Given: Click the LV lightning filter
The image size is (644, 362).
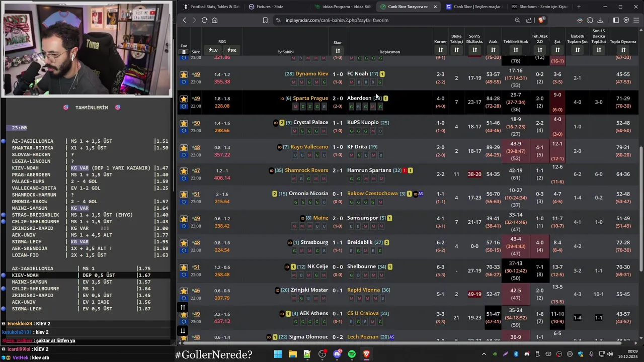Looking at the screenshot, I should coord(213,50).
